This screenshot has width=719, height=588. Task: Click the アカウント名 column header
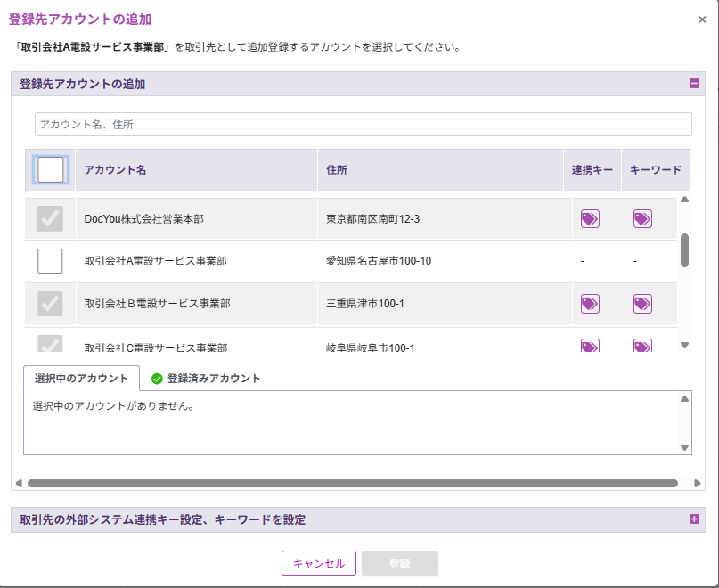point(116,169)
